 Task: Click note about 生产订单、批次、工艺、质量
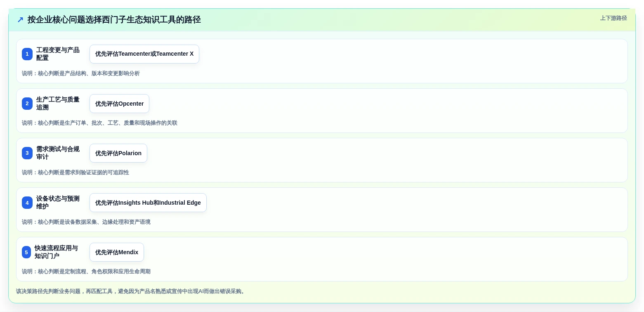(x=99, y=123)
